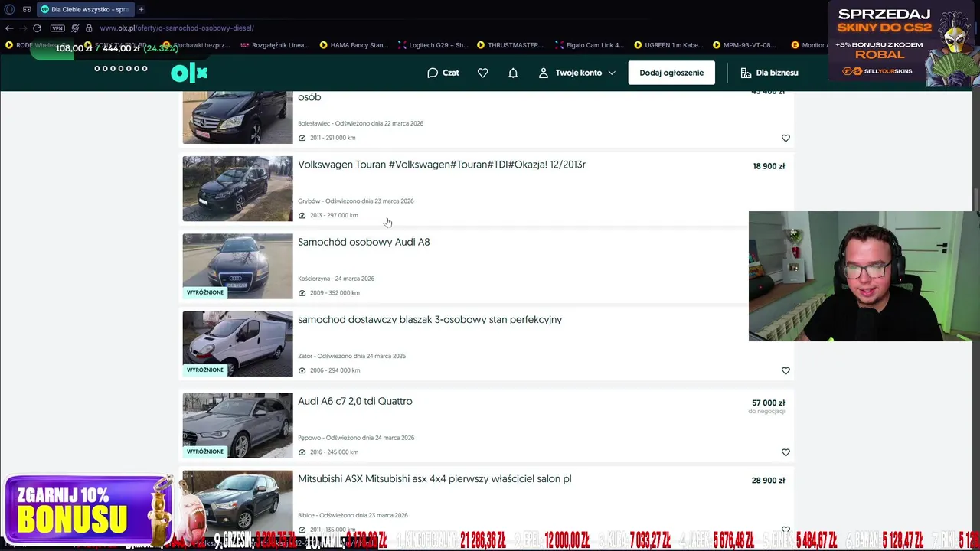
Task: Click the Mitsubishi ASX photo thumbnail
Action: point(237,501)
